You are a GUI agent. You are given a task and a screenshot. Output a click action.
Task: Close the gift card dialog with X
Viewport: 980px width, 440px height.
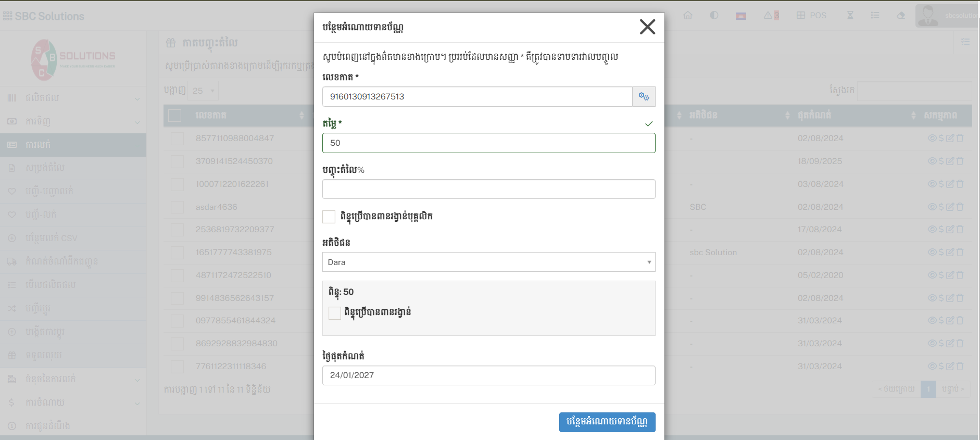click(647, 27)
